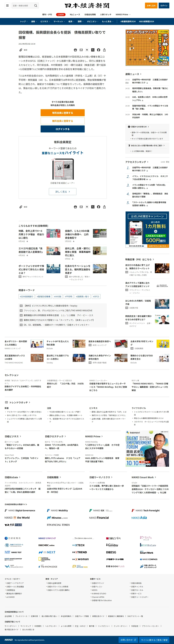
Task: Open ranking item 宮崎空港で「爆発音」
Action: [x=150, y=195]
